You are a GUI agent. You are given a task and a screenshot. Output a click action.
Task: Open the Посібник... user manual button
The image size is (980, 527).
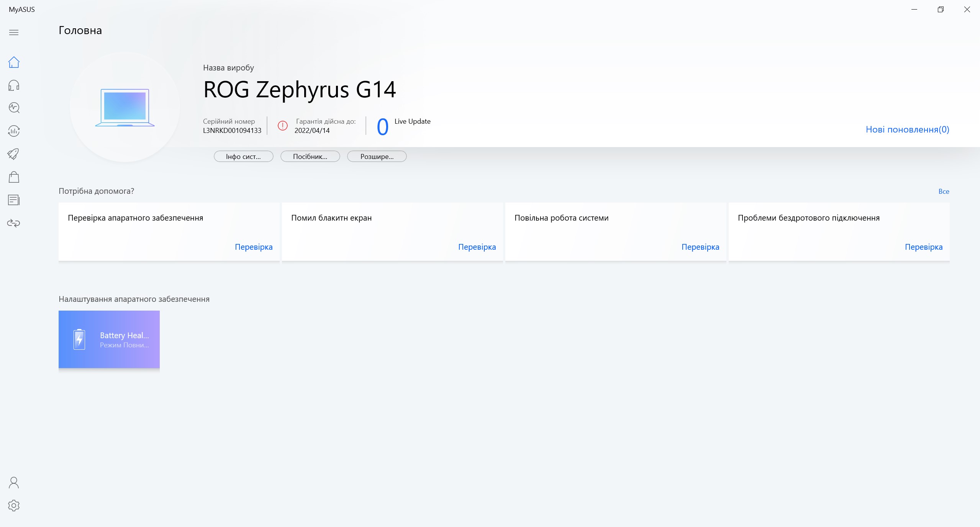(x=310, y=156)
